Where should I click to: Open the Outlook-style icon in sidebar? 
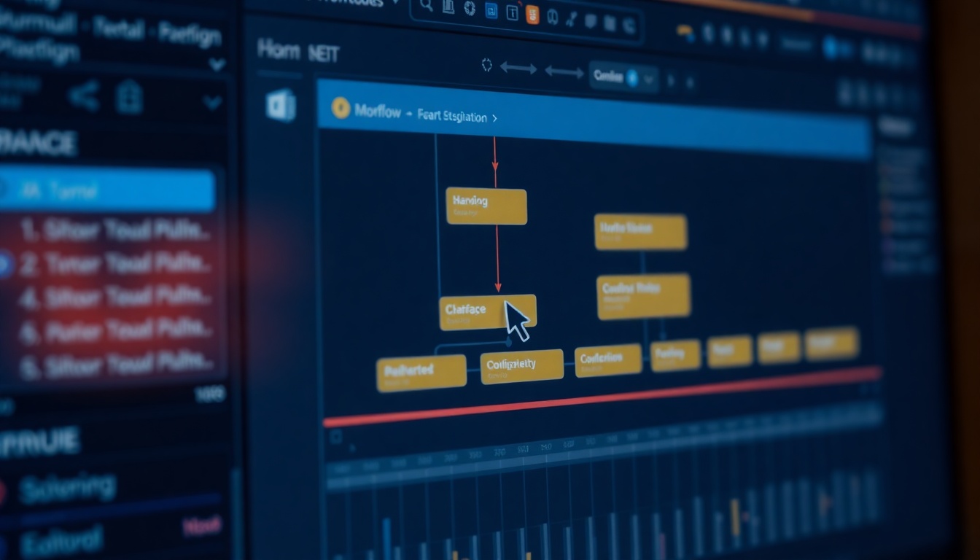point(281,105)
